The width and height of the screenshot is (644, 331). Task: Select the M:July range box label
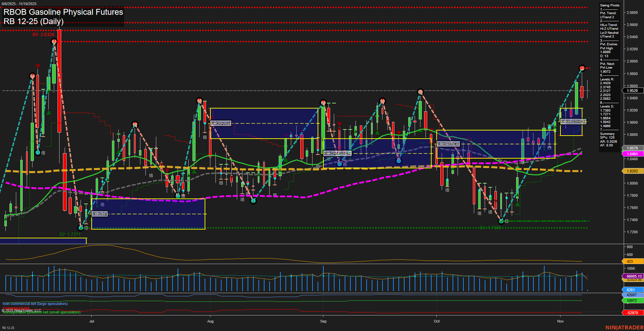[x=99, y=213]
